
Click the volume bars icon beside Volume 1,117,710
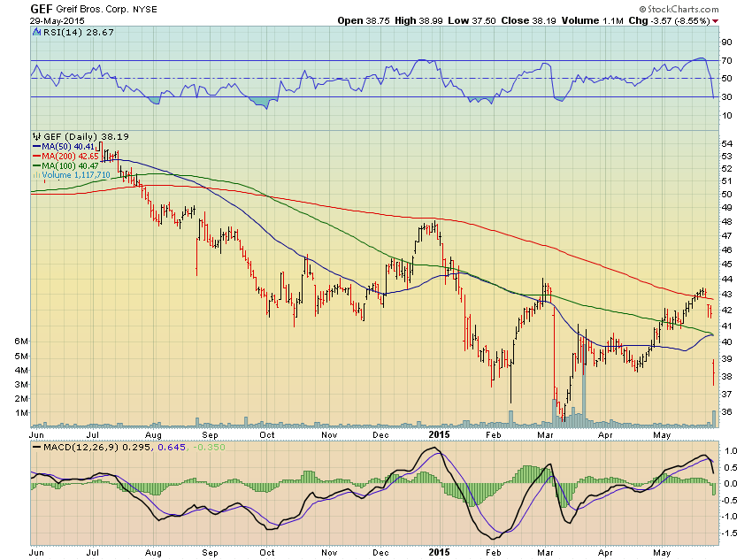tap(36, 175)
